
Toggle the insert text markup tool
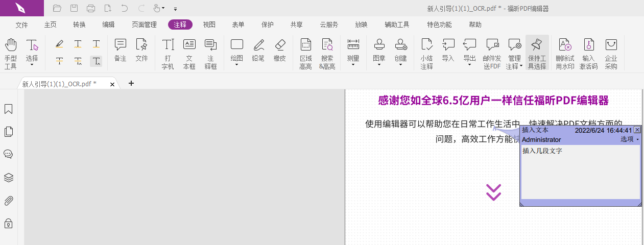[96, 61]
